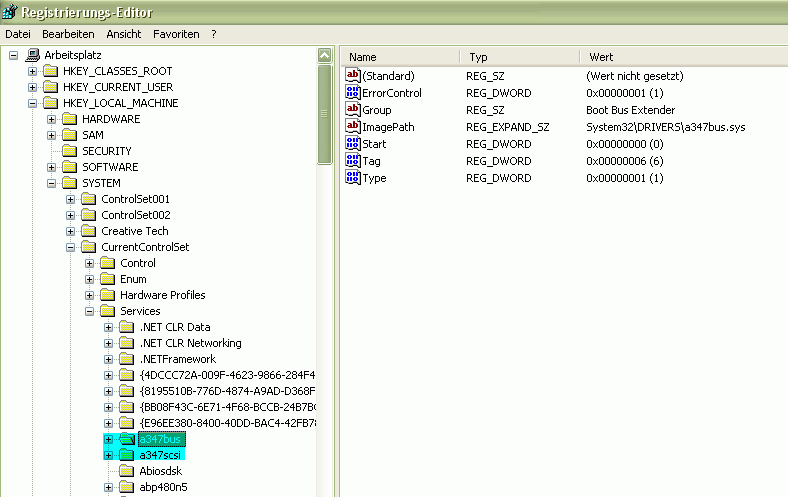Click HKEY_LOCAL_MACHINE folder icon
The width and height of the screenshot is (788, 497).
pyautogui.click(x=51, y=103)
